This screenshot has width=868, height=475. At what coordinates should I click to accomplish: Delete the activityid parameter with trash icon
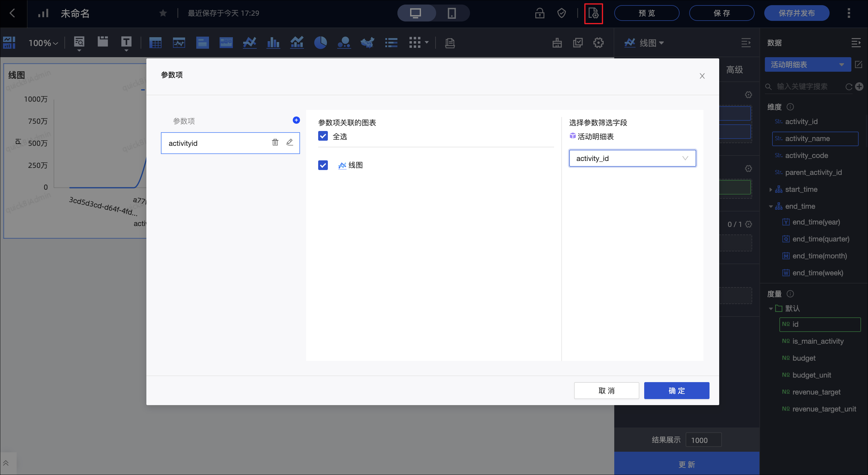(x=275, y=142)
